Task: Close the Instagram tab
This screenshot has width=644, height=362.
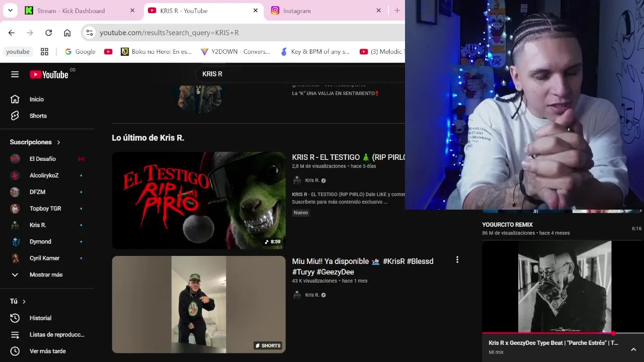Action: click(378, 11)
